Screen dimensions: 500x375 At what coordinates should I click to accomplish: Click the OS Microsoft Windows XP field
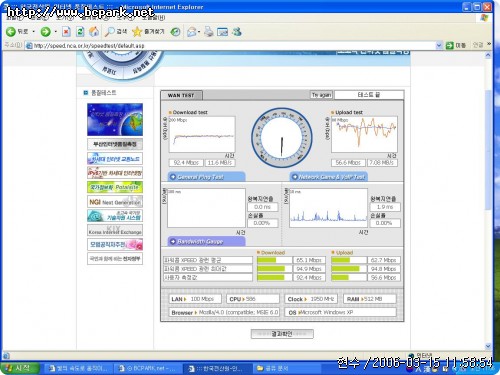click(x=341, y=312)
